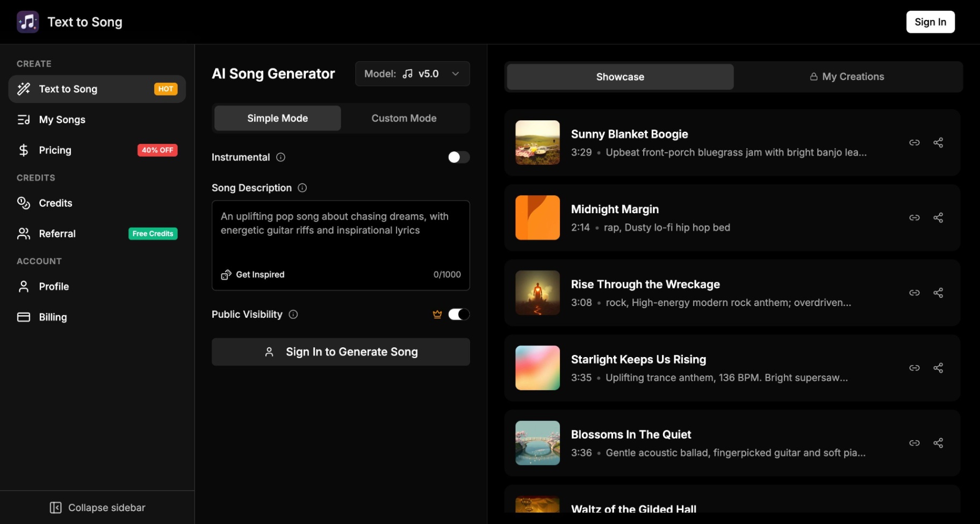980x524 pixels.
Task: Select the Pricing dollar icon
Action: [24, 150]
